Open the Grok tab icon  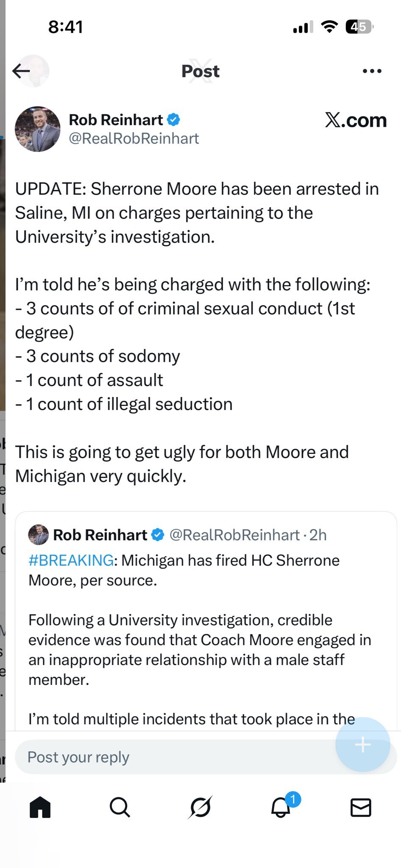pyautogui.click(x=200, y=807)
